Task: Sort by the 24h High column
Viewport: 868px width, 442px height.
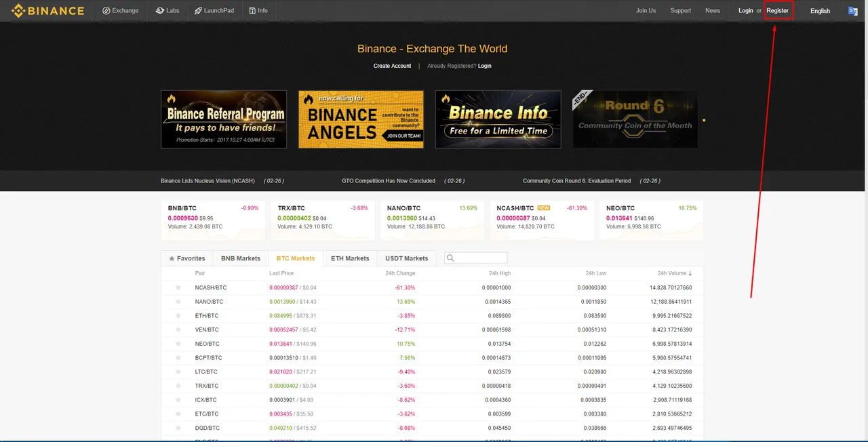Action: pyautogui.click(x=500, y=273)
